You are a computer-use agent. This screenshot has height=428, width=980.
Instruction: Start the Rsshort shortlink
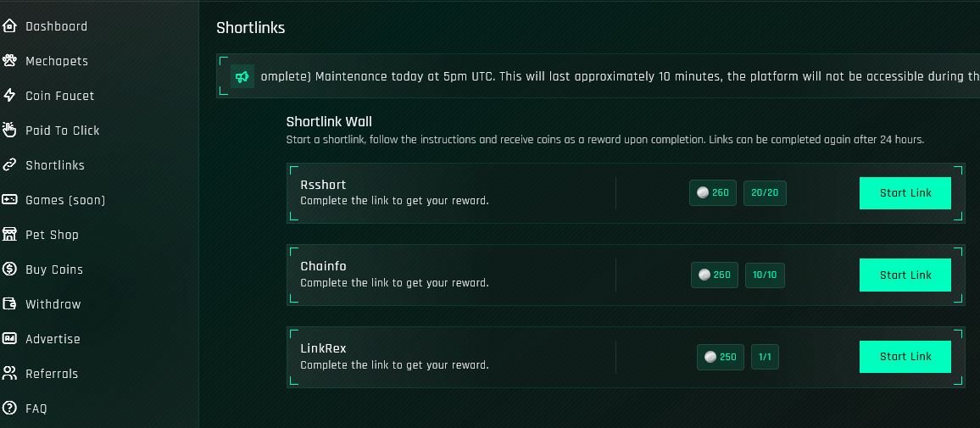click(905, 193)
